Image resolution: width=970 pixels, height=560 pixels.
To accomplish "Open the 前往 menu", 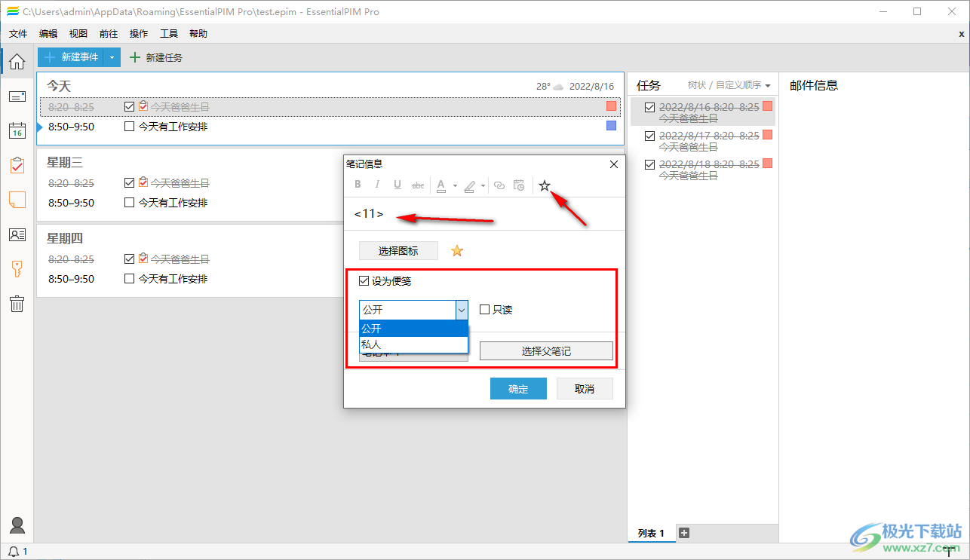I will [109, 33].
